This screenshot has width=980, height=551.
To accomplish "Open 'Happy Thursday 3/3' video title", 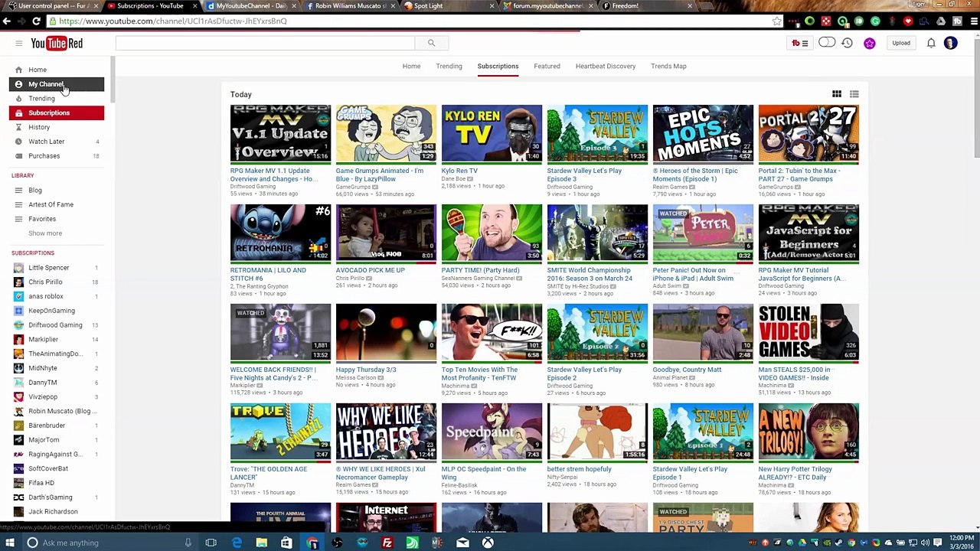I will coord(366,370).
